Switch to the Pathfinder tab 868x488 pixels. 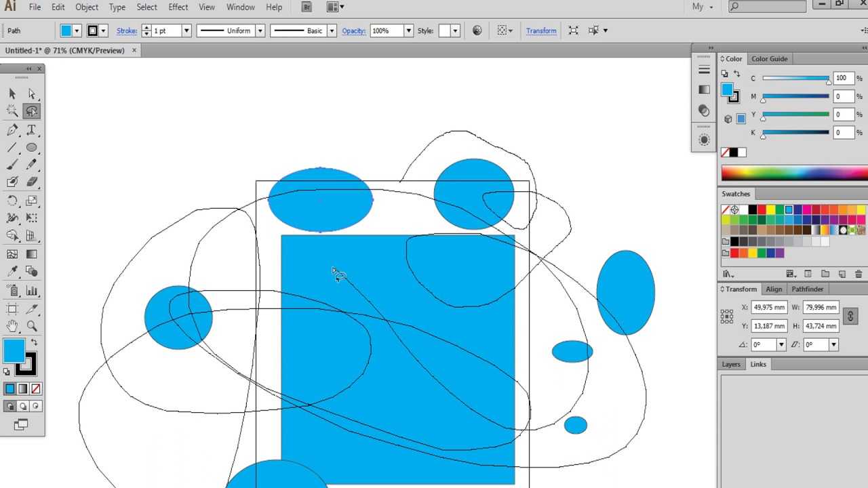(807, 289)
